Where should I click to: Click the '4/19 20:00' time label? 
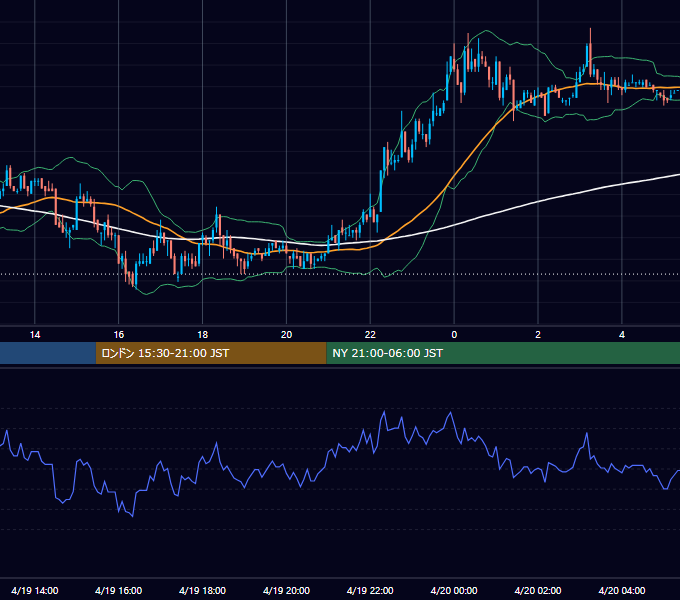click(286, 590)
